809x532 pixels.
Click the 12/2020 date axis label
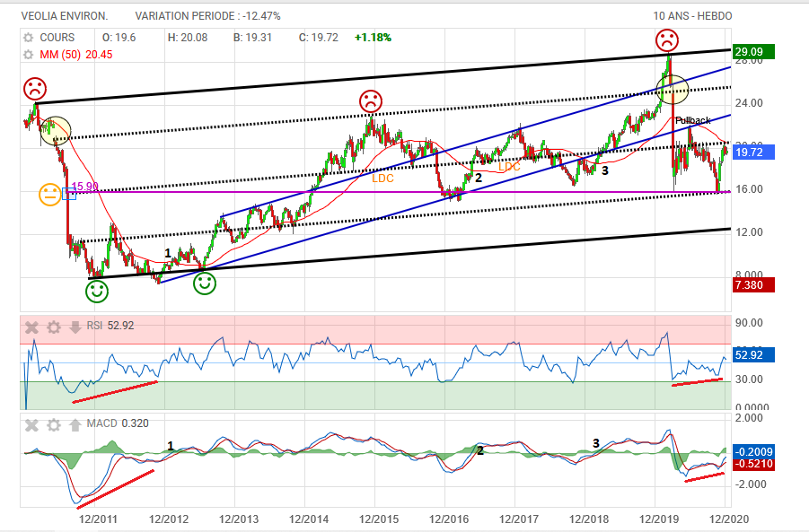pyautogui.click(x=729, y=519)
